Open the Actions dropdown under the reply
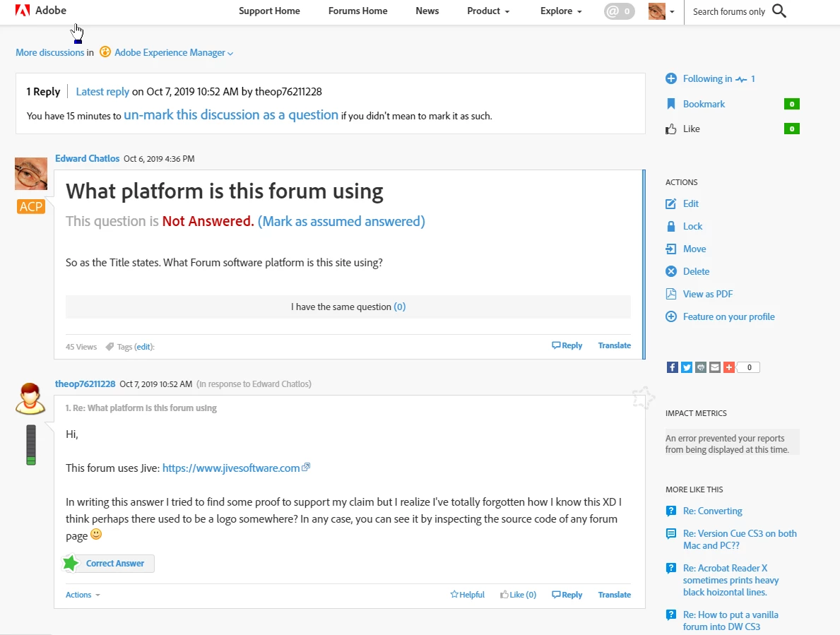The height and width of the screenshot is (635, 840). coord(83,595)
